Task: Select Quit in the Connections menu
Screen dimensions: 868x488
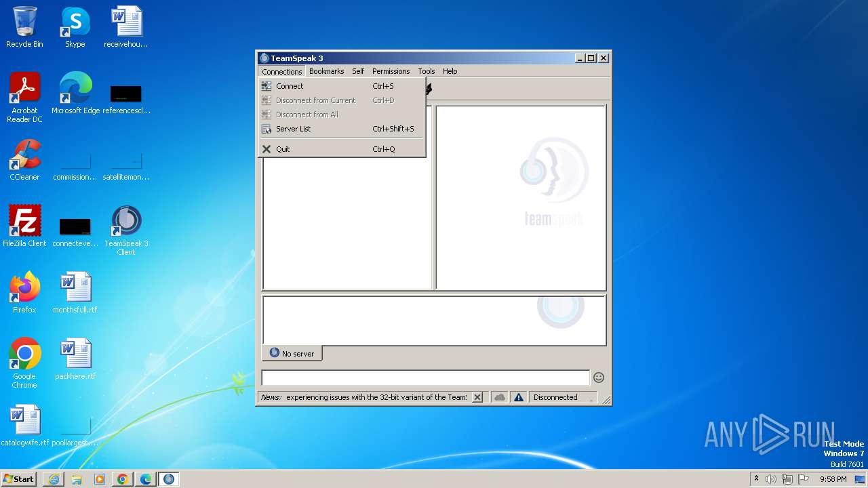Action: (342, 149)
